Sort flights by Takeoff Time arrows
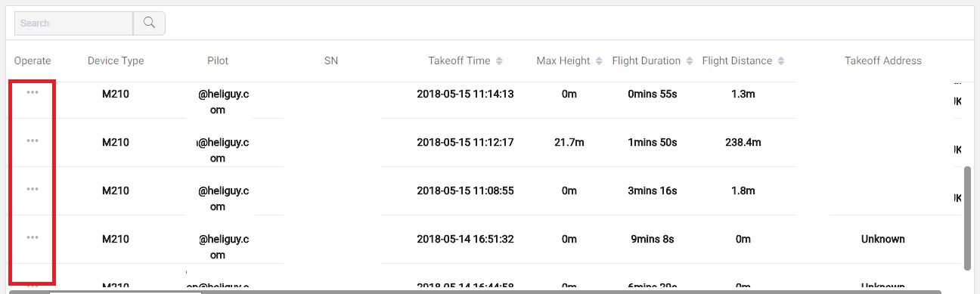The width and height of the screenshot is (980, 294). pyautogui.click(x=499, y=60)
